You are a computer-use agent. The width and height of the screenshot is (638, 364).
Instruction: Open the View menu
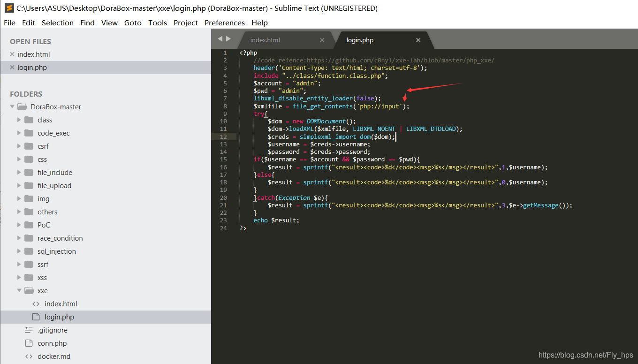[x=110, y=23]
